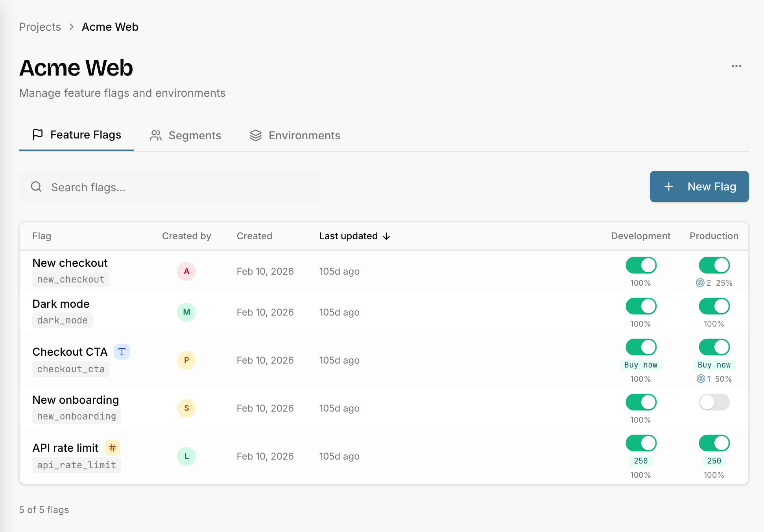
Task: Open the New onboarding flag
Action: 76,400
